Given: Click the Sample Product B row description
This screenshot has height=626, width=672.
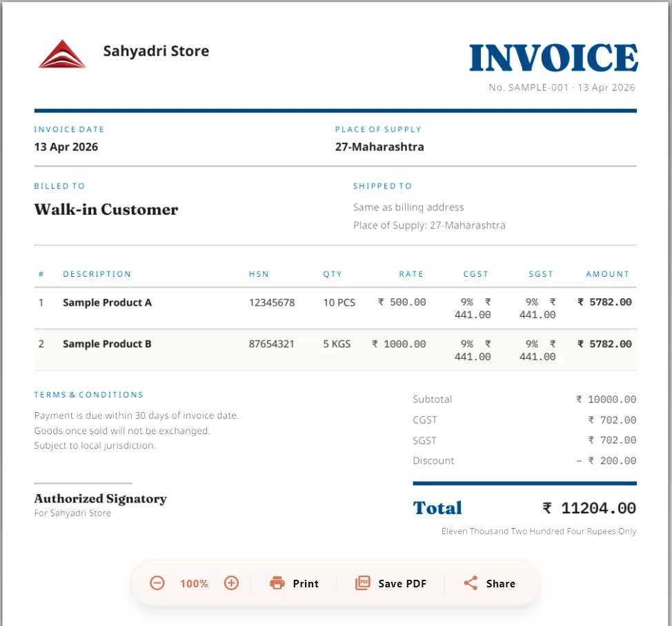Looking at the screenshot, I should click(x=107, y=344).
